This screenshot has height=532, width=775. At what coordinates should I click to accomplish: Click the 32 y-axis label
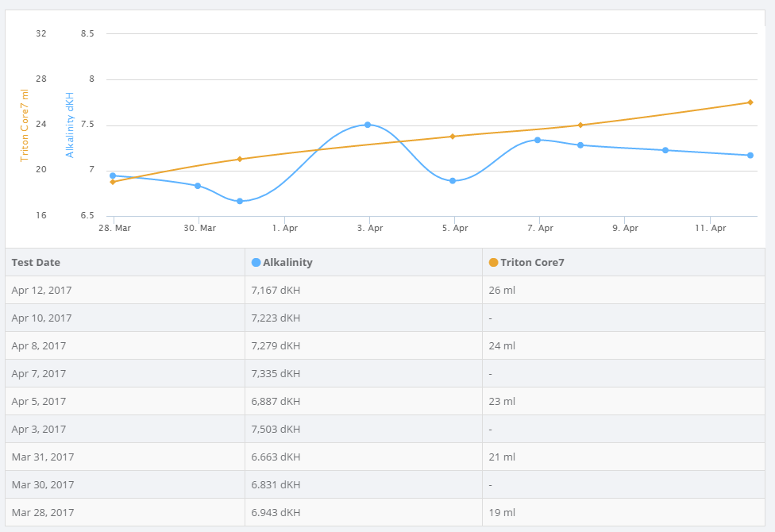click(x=41, y=33)
